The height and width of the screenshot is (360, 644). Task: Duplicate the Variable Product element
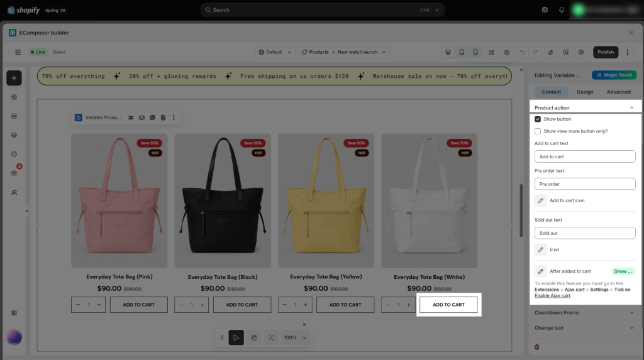(x=152, y=118)
